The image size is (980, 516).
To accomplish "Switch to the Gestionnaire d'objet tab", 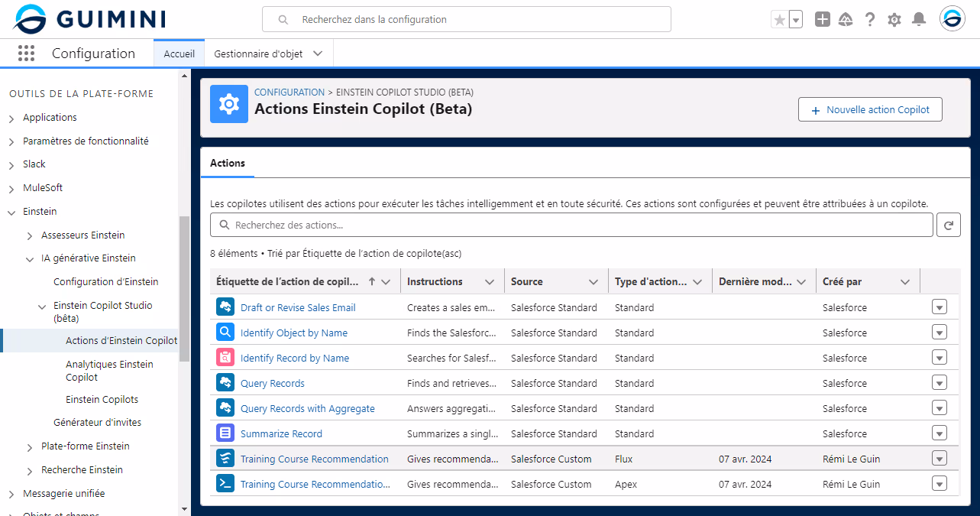I will pyautogui.click(x=258, y=54).
